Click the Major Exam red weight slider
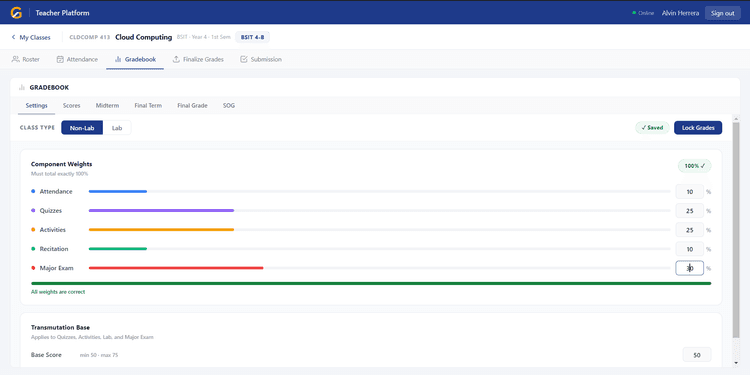 pos(379,268)
